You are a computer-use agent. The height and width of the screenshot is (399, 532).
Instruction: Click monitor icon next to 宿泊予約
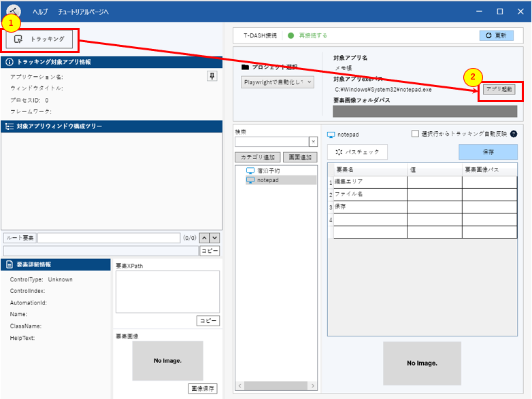tap(250, 171)
